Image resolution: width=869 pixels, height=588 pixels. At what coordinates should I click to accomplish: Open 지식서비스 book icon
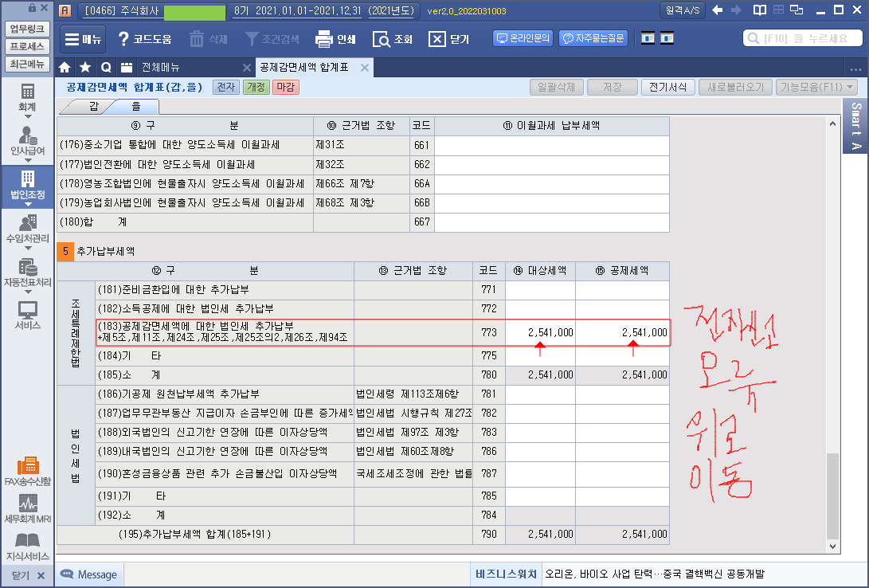pyautogui.click(x=27, y=547)
